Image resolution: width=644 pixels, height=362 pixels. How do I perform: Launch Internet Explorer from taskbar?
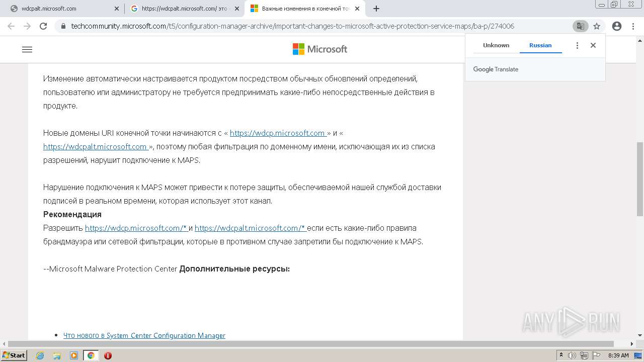(40, 355)
